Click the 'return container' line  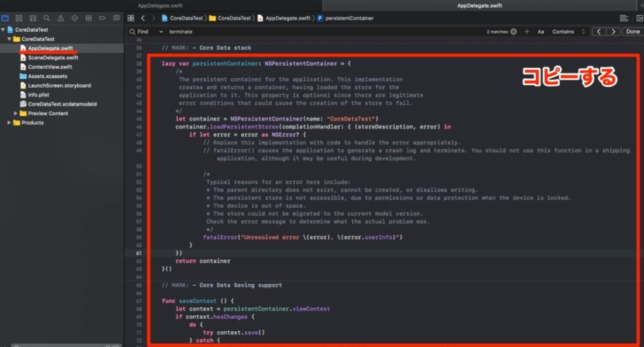(x=203, y=261)
